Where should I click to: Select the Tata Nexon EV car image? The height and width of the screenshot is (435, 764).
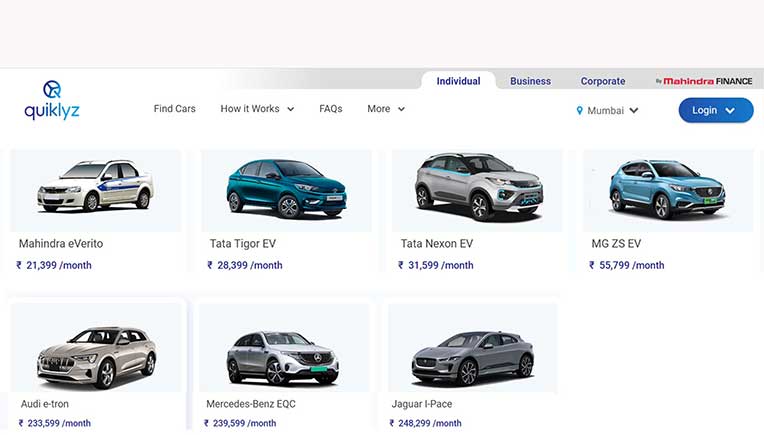point(479,186)
